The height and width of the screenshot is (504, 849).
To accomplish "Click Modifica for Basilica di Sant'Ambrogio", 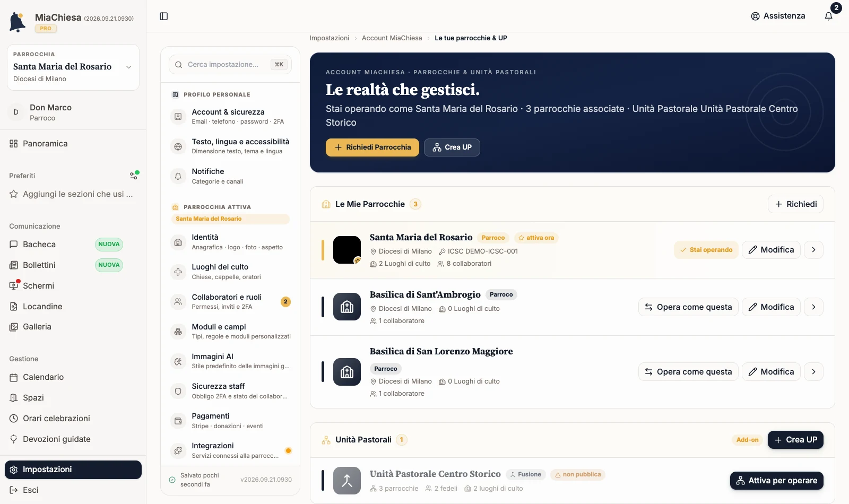I will pos(771,307).
